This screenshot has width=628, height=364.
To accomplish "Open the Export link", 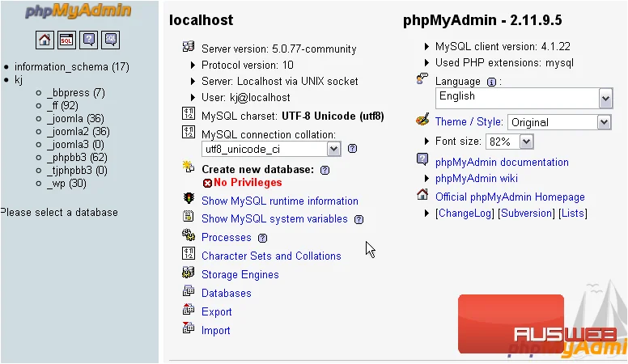I will (x=216, y=312).
